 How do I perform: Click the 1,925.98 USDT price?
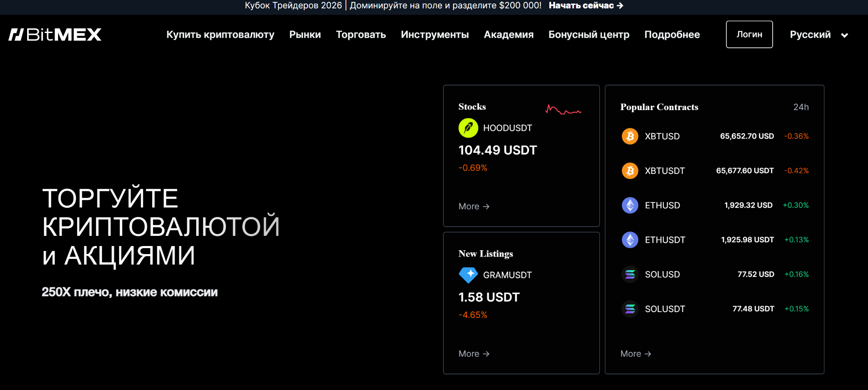click(747, 240)
